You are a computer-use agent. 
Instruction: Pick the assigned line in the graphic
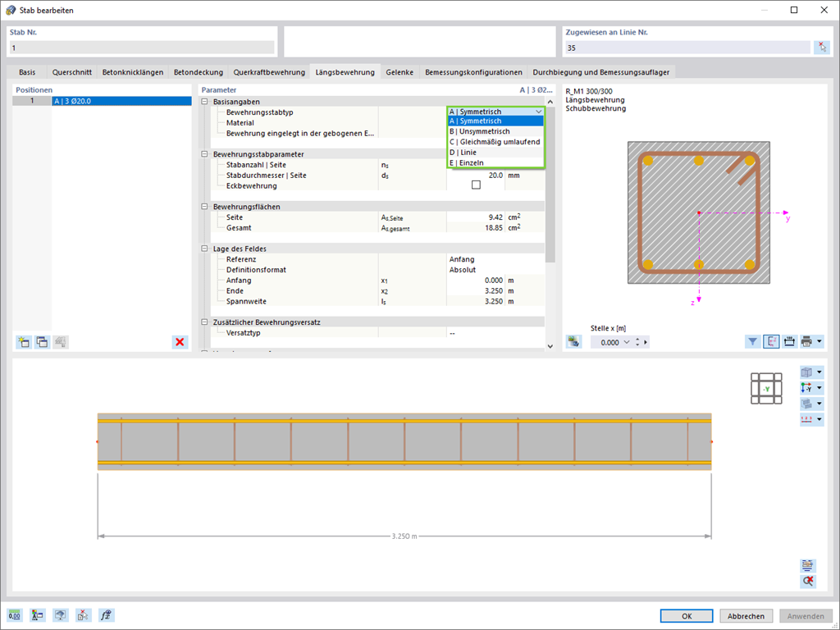click(822, 47)
